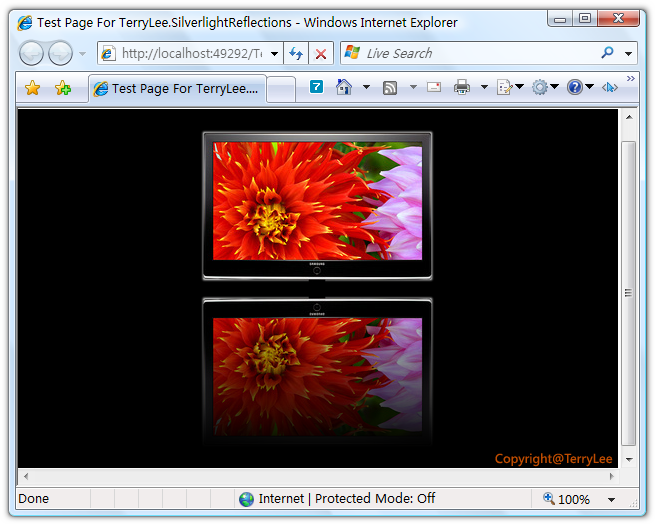Expand the Home button dropdown arrow

(366, 87)
